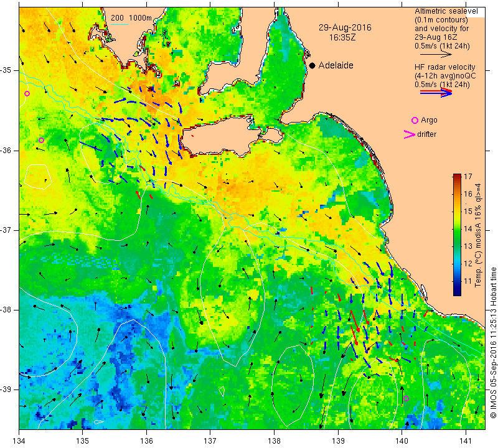Image resolution: width=498 pixels, height=448 pixels.
Task: Click the black altimetric velocity legend arrow
Action: 436,55
